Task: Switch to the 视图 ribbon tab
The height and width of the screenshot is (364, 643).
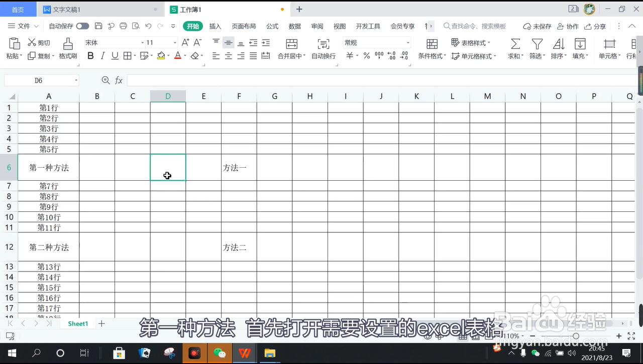Action: [x=340, y=26]
